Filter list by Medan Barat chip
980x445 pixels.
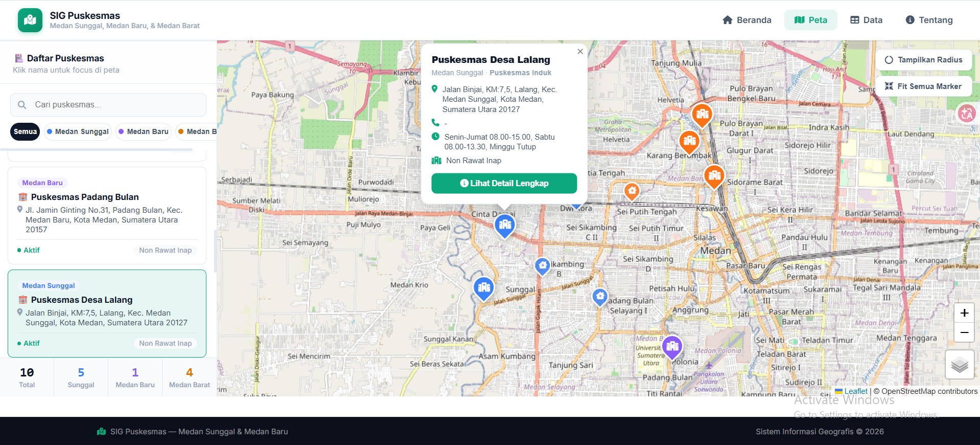click(x=197, y=131)
